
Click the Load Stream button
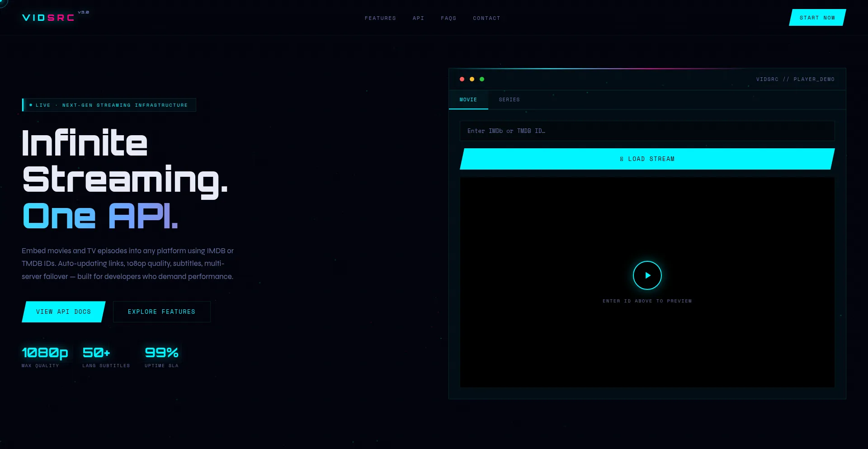pyautogui.click(x=647, y=159)
